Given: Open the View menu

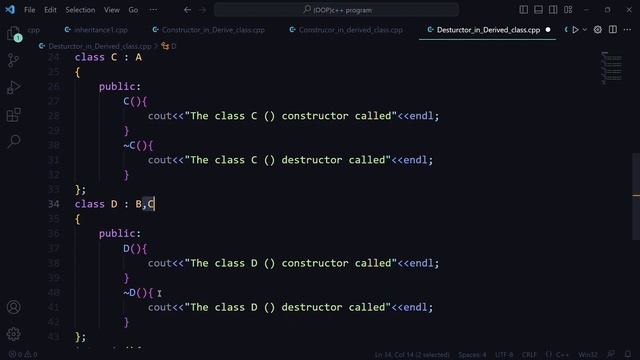Looking at the screenshot, I should pos(111,10).
